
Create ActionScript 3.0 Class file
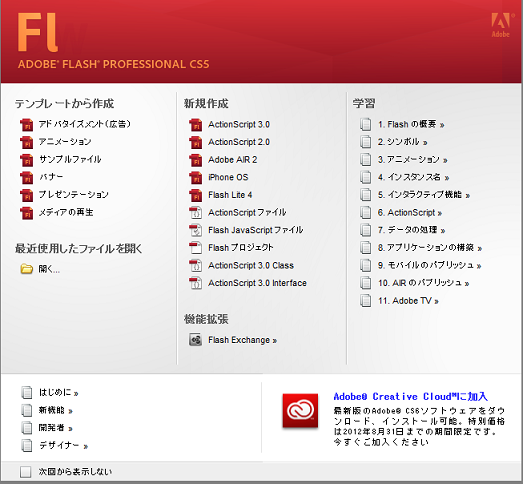click(251, 266)
